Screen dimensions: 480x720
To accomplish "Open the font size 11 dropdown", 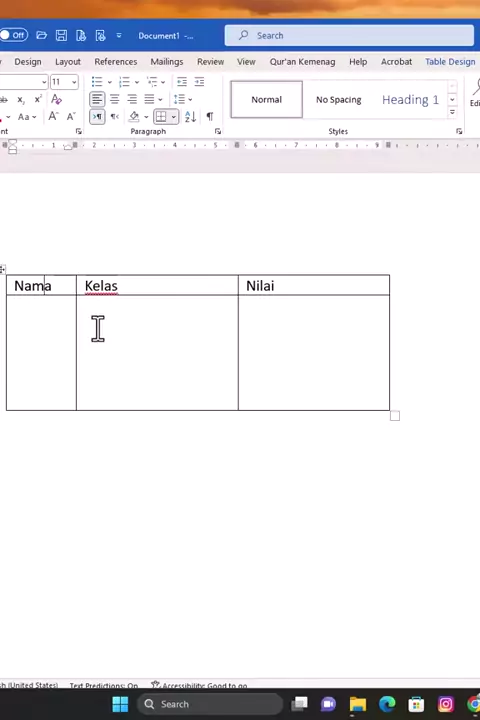I will (x=74, y=82).
